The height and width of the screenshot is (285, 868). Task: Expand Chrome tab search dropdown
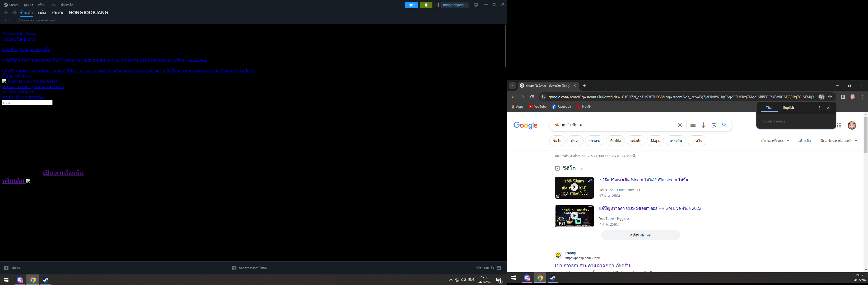pyautogui.click(x=512, y=85)
